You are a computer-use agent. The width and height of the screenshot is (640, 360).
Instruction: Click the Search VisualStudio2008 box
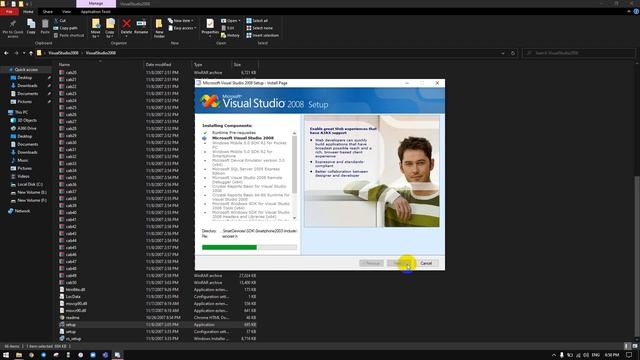[x=579, y=53]
